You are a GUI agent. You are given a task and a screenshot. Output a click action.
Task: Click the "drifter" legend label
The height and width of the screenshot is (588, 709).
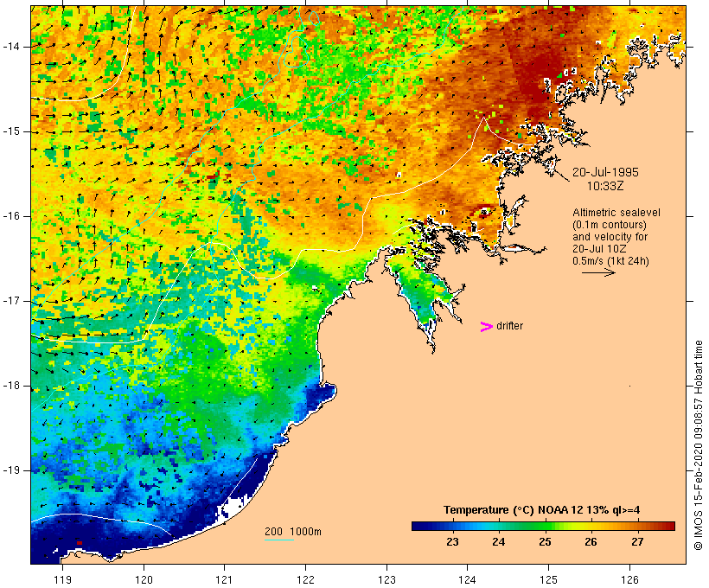click(509, 326)
